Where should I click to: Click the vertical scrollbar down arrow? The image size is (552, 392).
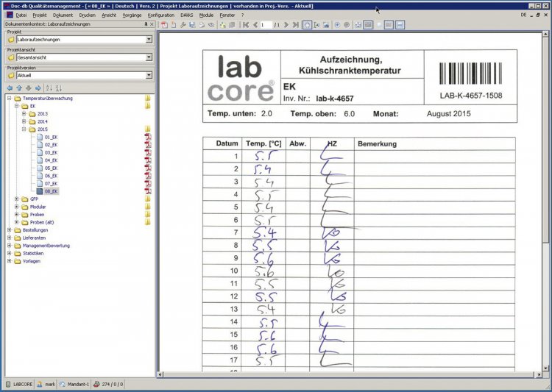point(545,368)
